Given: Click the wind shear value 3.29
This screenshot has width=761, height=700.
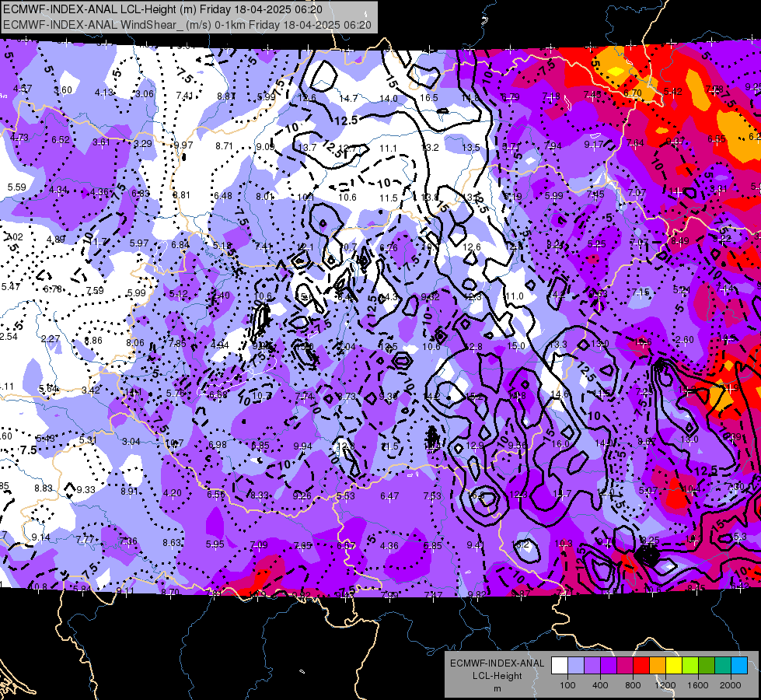Looking at the screenshot, I should [143, 143].
